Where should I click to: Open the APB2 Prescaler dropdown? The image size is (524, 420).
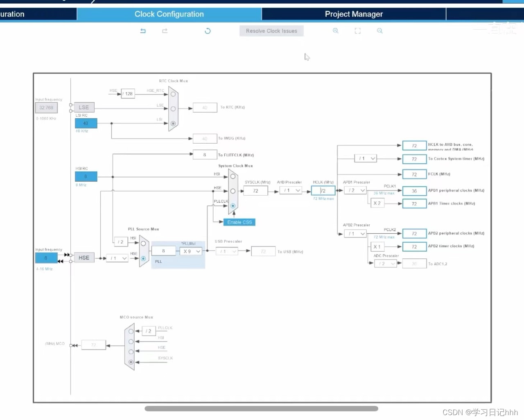tap(355, 234)
